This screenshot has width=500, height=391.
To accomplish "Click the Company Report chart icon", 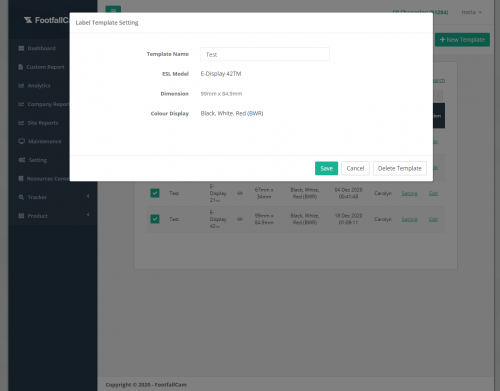I will pyautogui.click(x=21, y=104).
